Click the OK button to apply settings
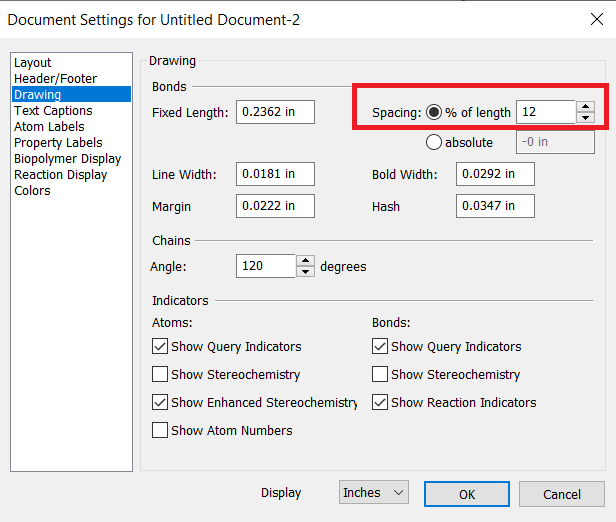The width and height of the screenshot is (616, 522). [x=466, y=494]
